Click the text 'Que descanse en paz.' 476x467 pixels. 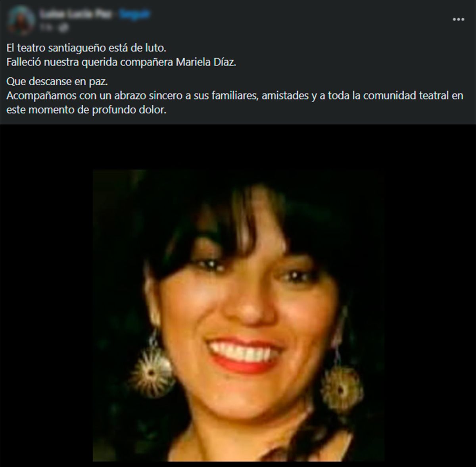(x=57, y=82)
